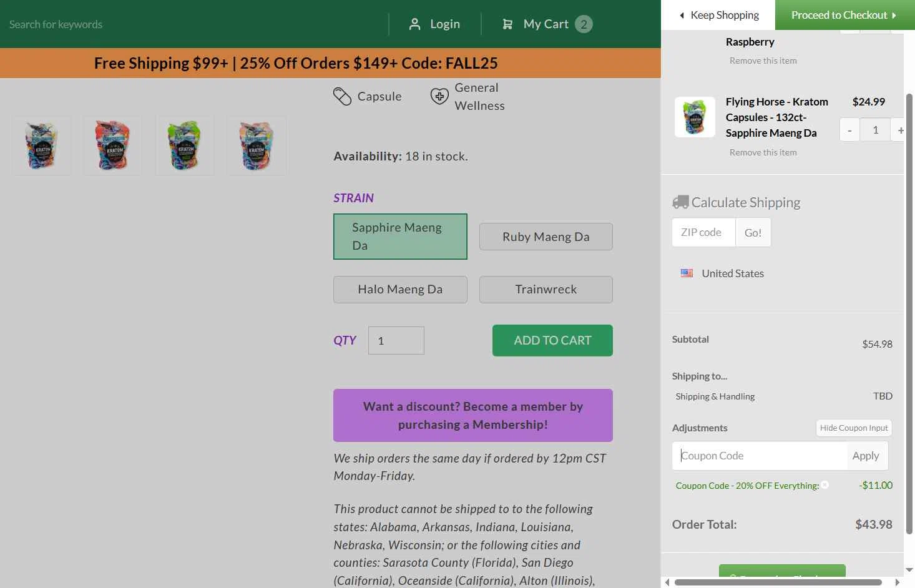Open My Cart
The width and height of the screenshot is (915, 588).
(546, 24)
